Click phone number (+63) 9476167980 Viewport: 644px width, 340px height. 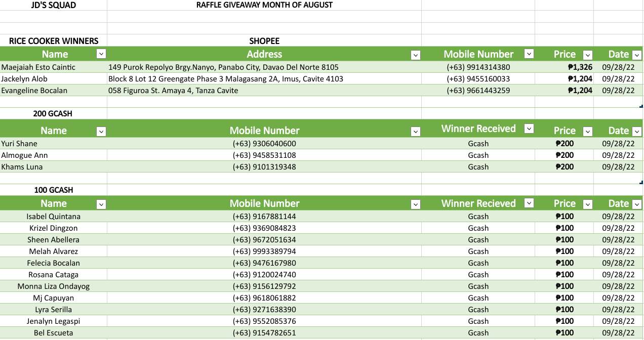point(264,263)
